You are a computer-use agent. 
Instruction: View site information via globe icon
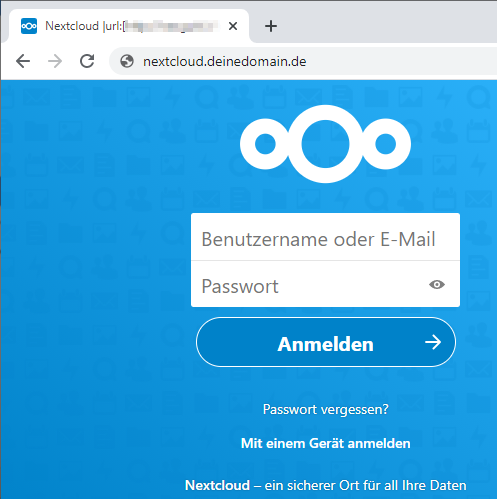tap(127, 61)
